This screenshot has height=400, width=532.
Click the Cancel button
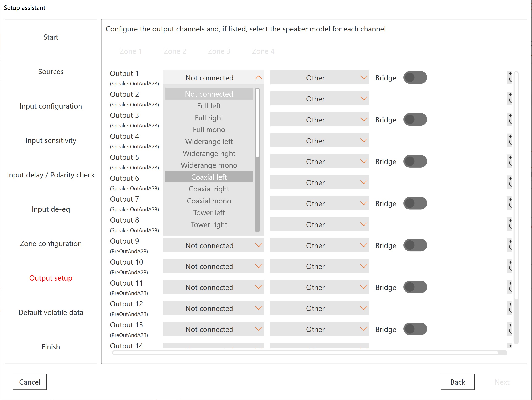click(30, 382)
